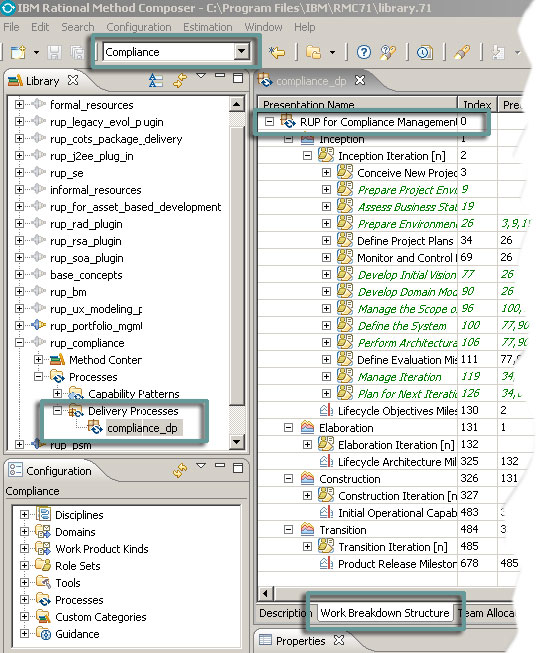Screen dimensions: 539x653
Task: Select Product Release Milestone row
Action: pyautogui.click(x=397, y=564)
